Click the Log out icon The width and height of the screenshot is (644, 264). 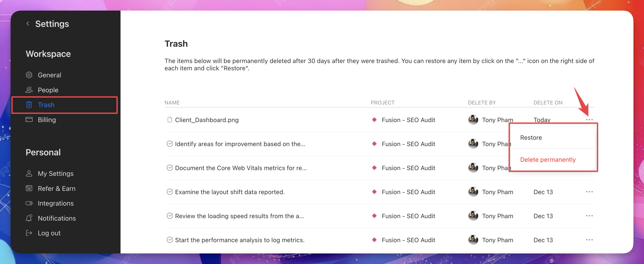pyautogui.click(x=29, y=233)
